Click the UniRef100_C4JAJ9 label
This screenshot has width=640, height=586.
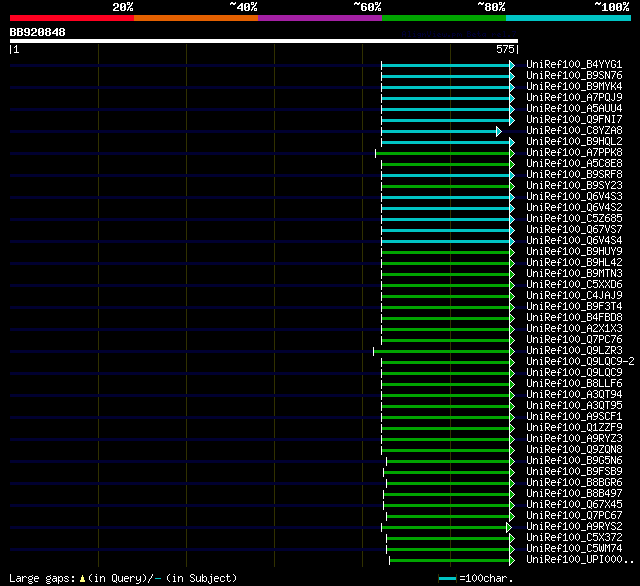point(574,296)
